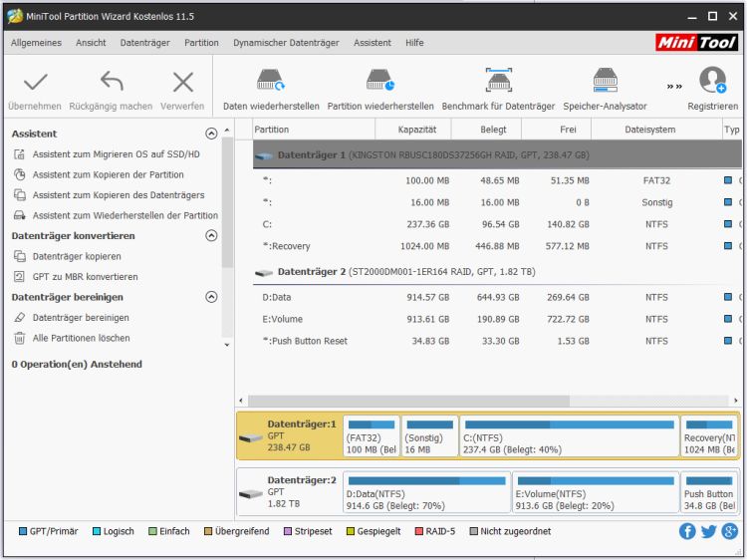
Task: Click the Registrieren user icon
Action: coord(713,80)
